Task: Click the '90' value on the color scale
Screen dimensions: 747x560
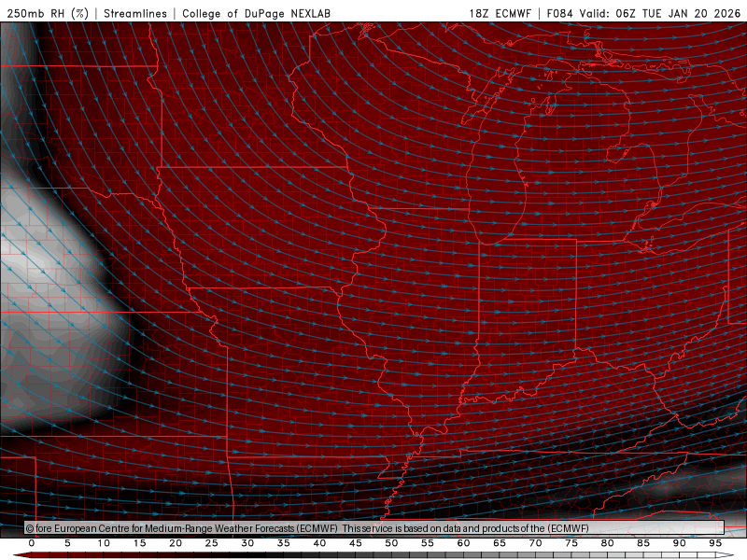Action: [x=679, y=543]
